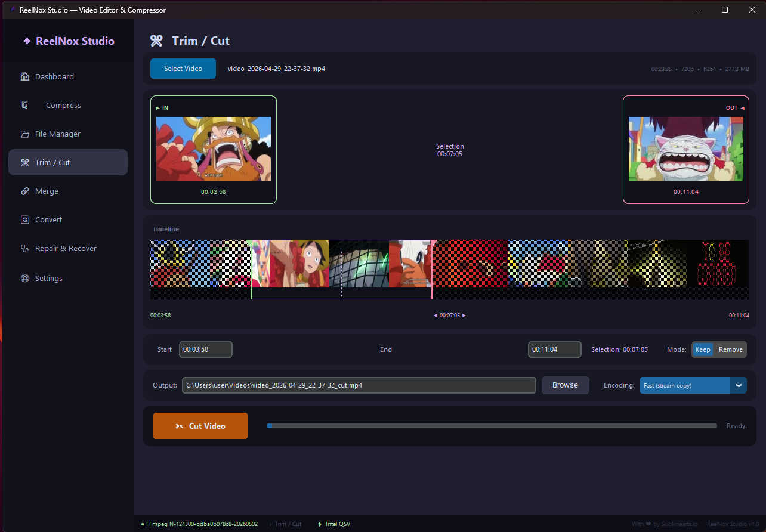Image resolution: width=766 pixels, height=532 pixels.
Task: Go to the Compress section
Action: click(68, 105)
